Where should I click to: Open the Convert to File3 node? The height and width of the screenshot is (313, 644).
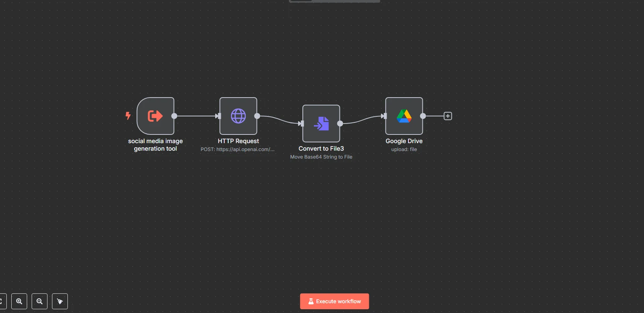click(321, 124)
